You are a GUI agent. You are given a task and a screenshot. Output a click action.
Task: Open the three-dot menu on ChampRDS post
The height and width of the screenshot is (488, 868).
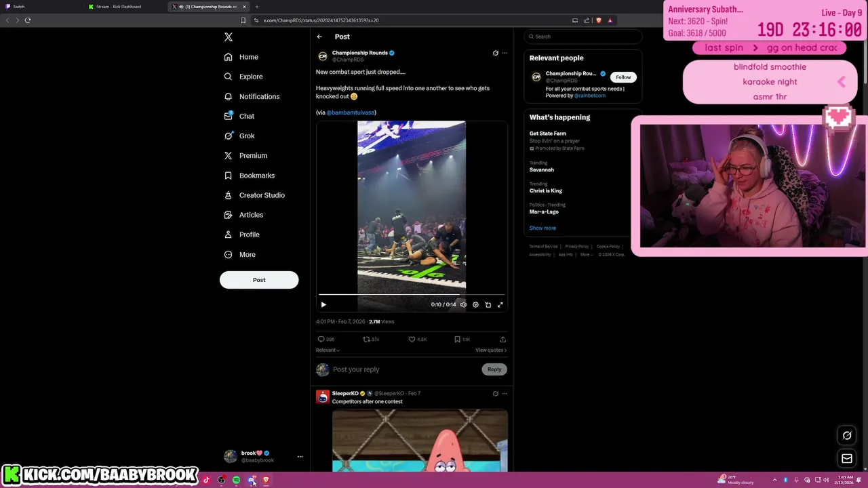(x=505, y=53)
